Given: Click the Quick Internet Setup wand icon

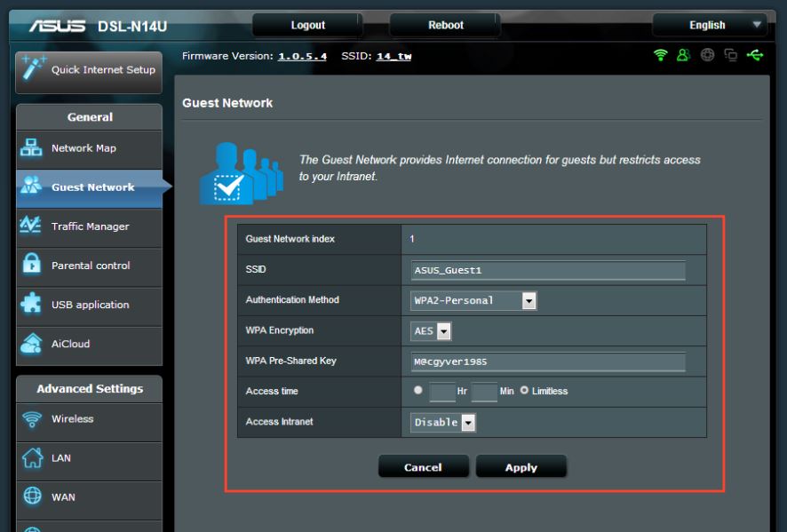Looking at the screenshot, I should pos(33,68).
